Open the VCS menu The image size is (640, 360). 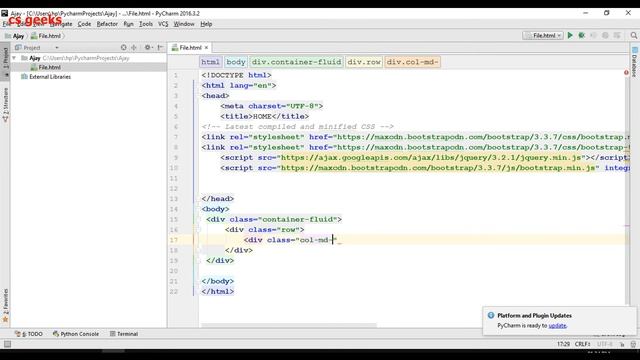pos(163,24)
